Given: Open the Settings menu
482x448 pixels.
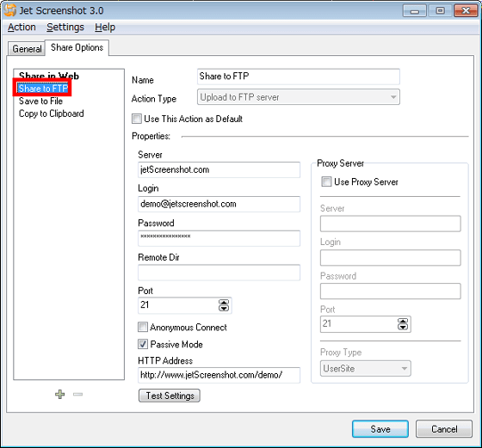Looking at the screenshot, I should point(65,28).
